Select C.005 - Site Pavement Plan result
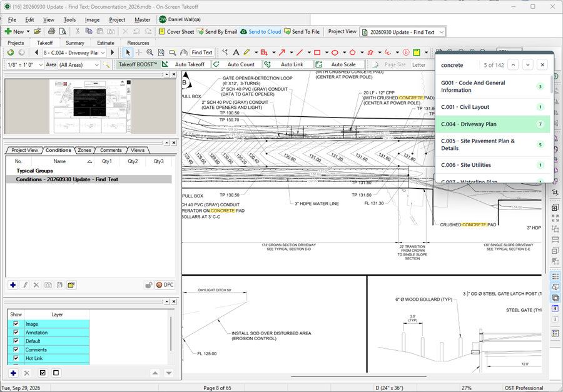The height and width of the screenshot is (392, 563). pyautogui.click(x=493, y=144)
